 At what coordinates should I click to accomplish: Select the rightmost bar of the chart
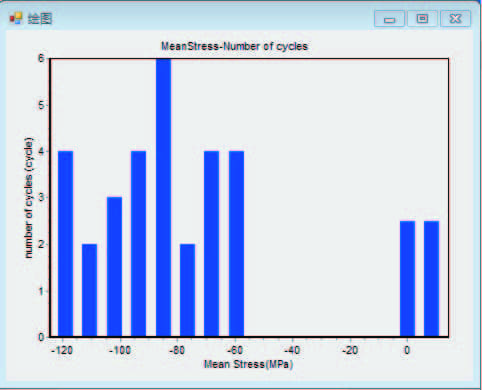click(431, 279)
